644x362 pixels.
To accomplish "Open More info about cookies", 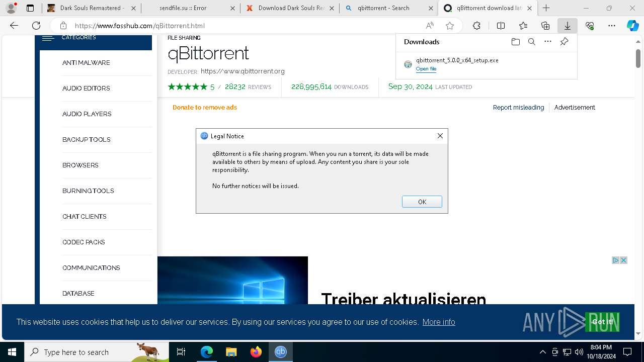I will coord(439,322).
